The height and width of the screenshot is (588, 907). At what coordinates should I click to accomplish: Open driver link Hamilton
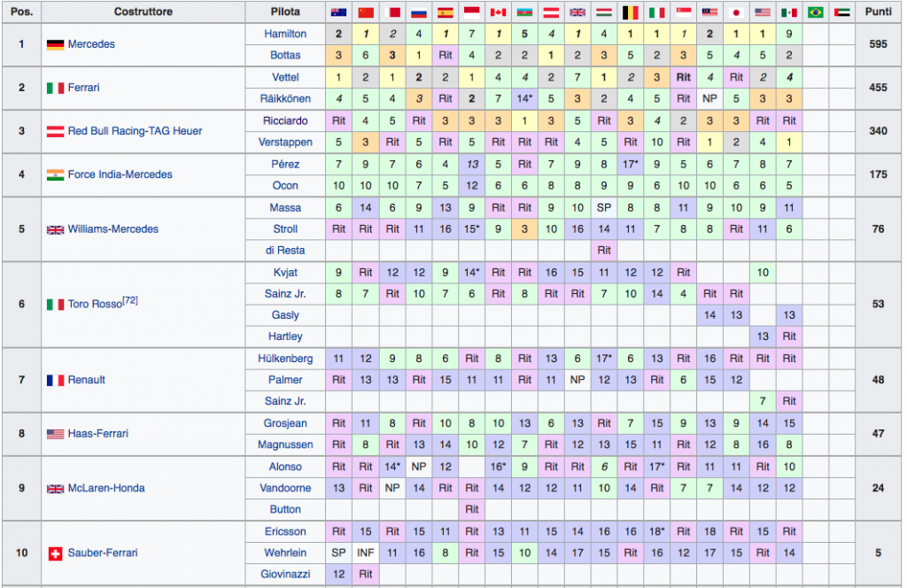point(285,34)
